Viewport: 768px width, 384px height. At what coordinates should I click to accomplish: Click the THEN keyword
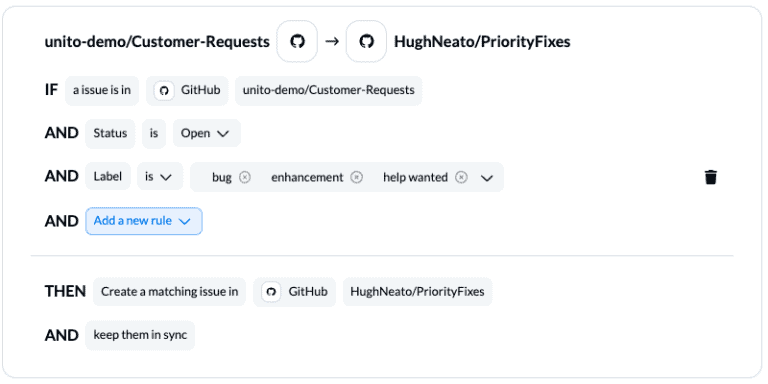pos(65,291)
